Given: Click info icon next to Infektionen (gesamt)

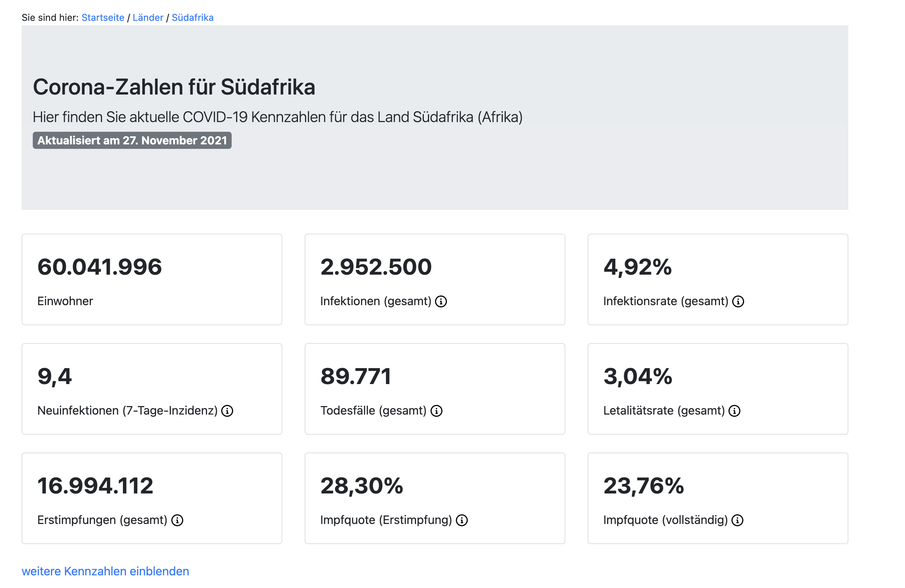Looking at the screenshot, I should point(441,301).
